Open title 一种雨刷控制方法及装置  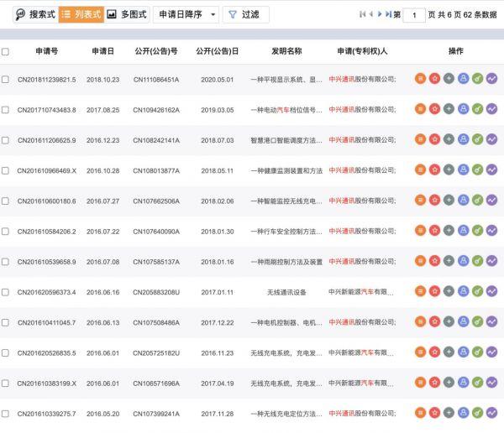[x=286, y=262]
